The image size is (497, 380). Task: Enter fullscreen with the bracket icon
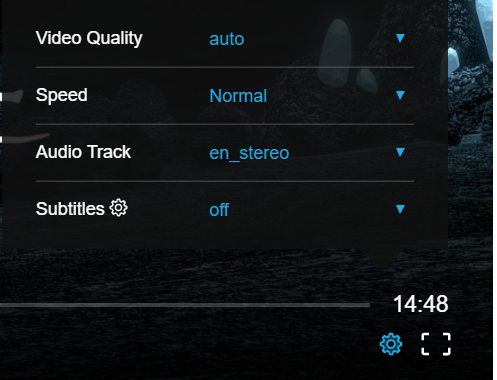pyautogui.click(x=436, y=344)
